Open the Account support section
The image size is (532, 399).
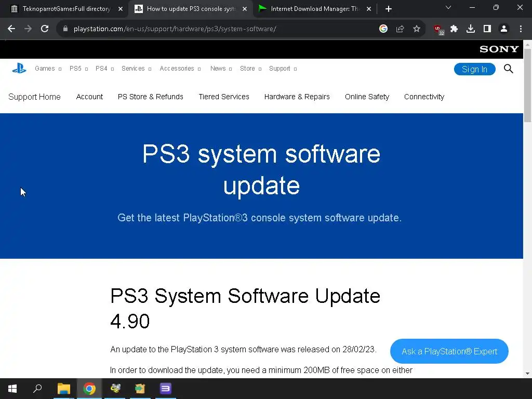point(89,97)
